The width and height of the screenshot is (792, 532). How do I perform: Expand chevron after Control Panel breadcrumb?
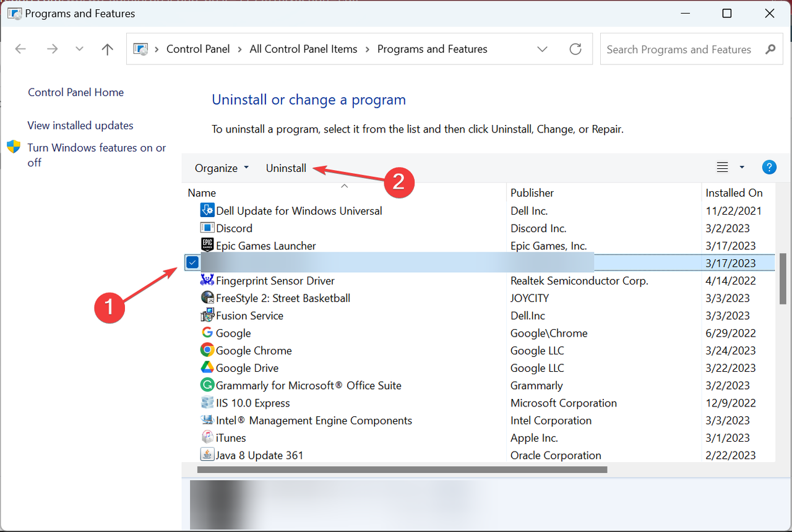point(240,49)
